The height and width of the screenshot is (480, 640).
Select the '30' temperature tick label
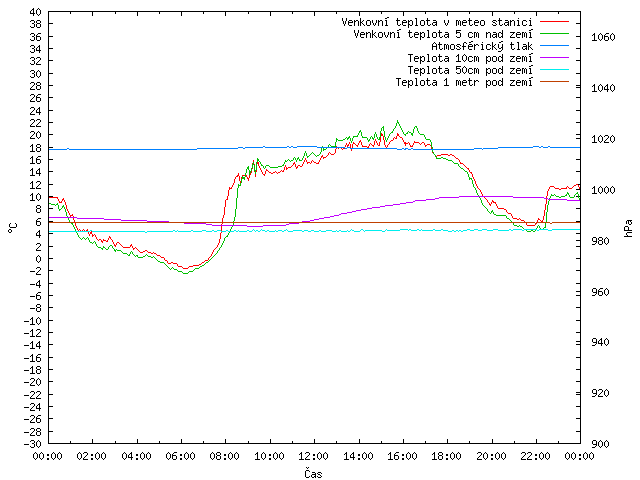pos(36,74)
